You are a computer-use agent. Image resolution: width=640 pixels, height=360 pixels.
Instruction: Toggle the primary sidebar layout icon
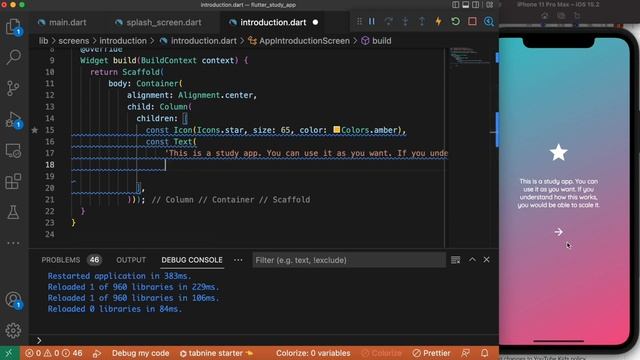click(456, 5)
